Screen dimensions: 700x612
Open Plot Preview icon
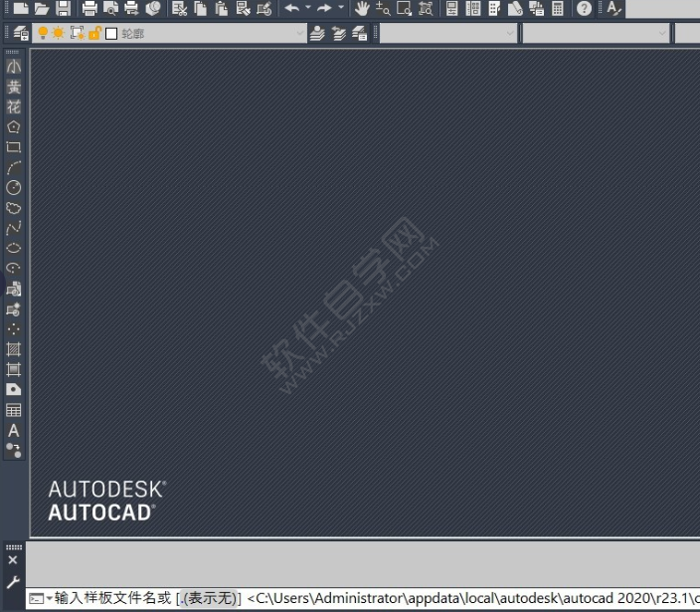[x=110, y=8]
